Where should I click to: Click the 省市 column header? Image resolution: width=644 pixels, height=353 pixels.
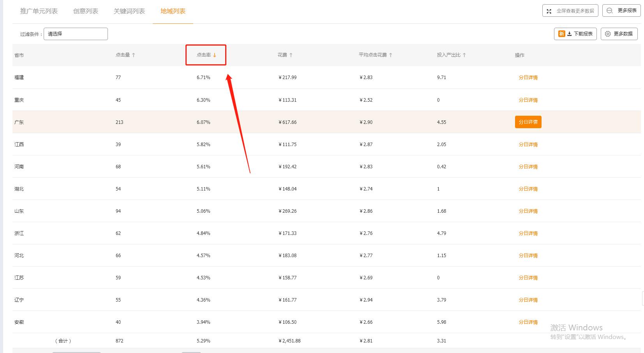pyautogui.click(x=19, y=55)
